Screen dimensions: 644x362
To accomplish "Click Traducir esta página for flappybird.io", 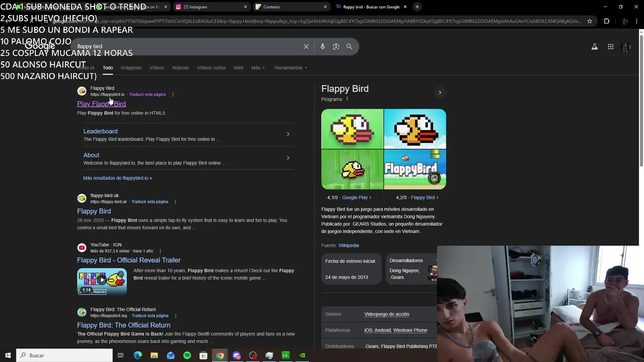I will [147, 95].
